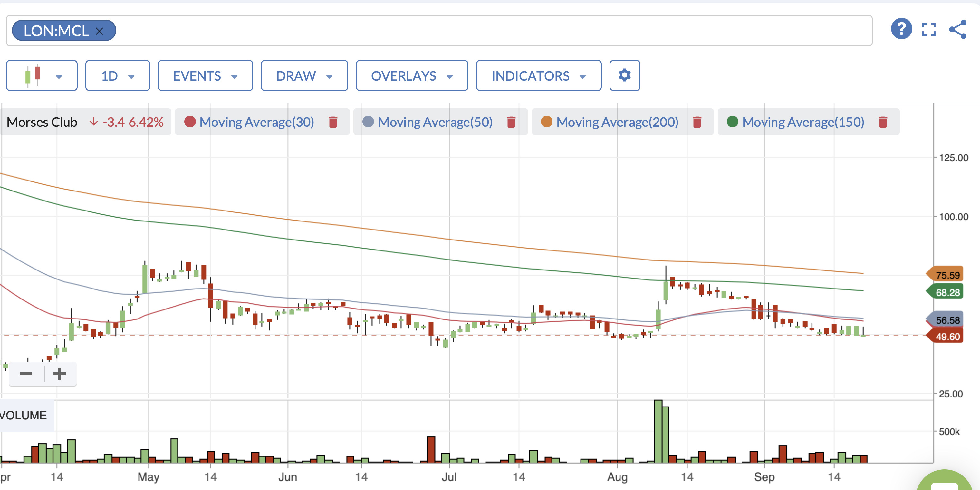The height and width of the screenshot is (490, 980).
Task: Expand the DRAW tools dropdown
Action: point(304,75)
